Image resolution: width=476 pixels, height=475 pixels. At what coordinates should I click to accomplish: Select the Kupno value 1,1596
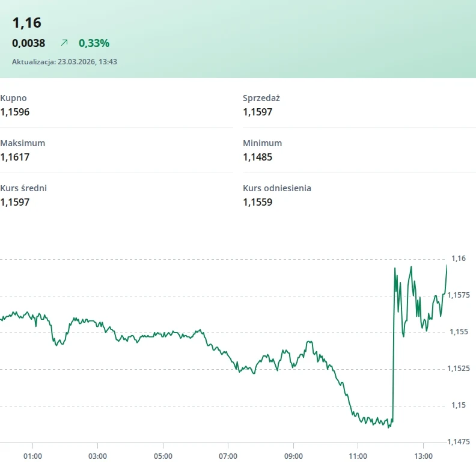click(15, 112)
